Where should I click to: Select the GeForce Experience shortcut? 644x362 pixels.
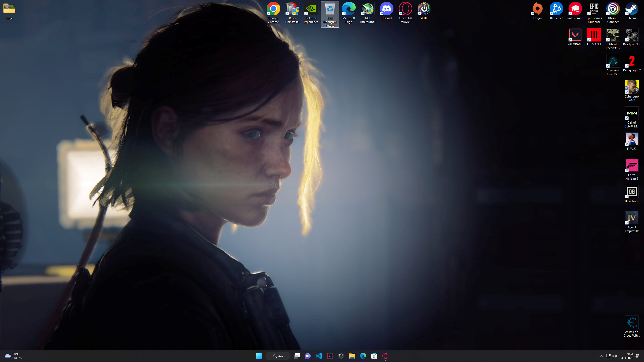pos(311,13)
